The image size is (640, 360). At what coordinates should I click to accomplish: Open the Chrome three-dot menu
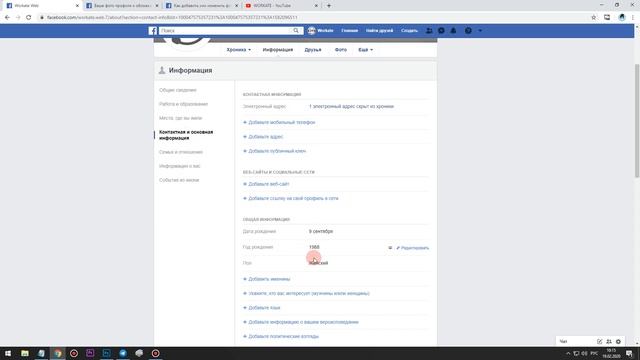(633, 18)
